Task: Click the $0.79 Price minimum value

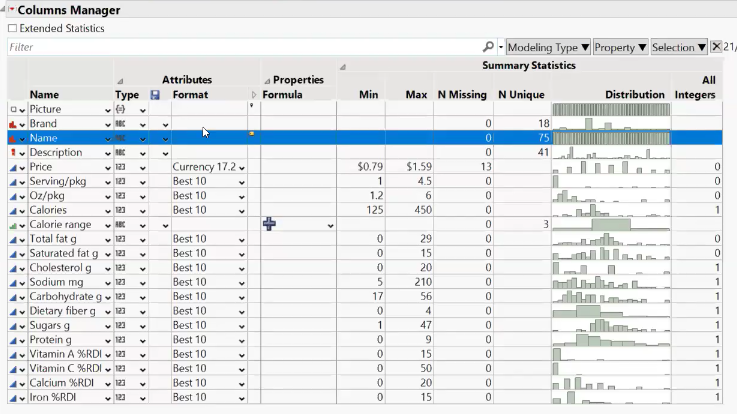Action: tap(370, 167)
